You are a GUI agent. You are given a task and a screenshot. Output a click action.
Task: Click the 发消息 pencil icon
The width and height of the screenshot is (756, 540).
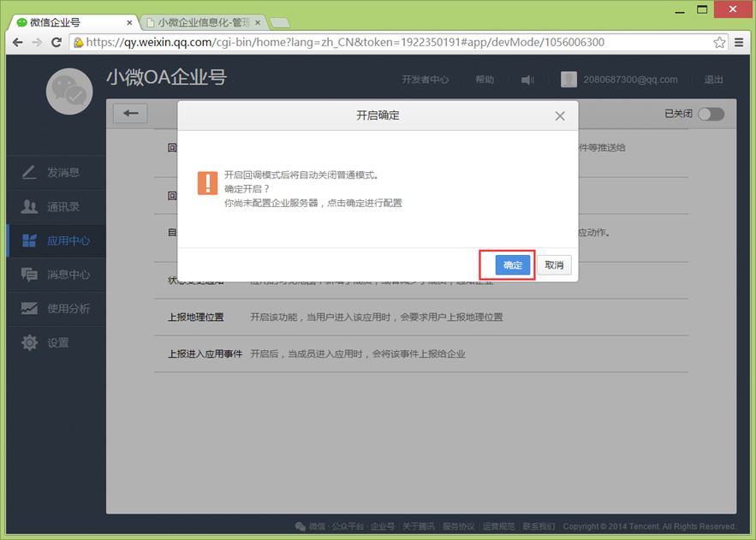[x=29, y=172]
